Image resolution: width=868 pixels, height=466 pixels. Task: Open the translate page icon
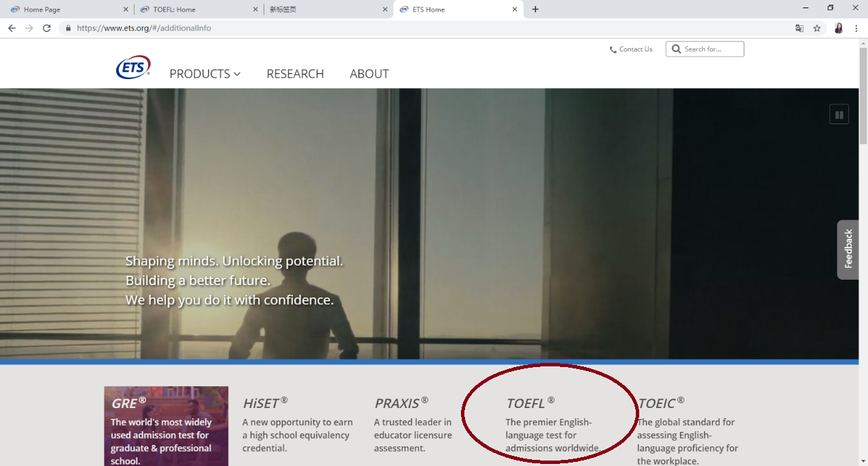800,28
